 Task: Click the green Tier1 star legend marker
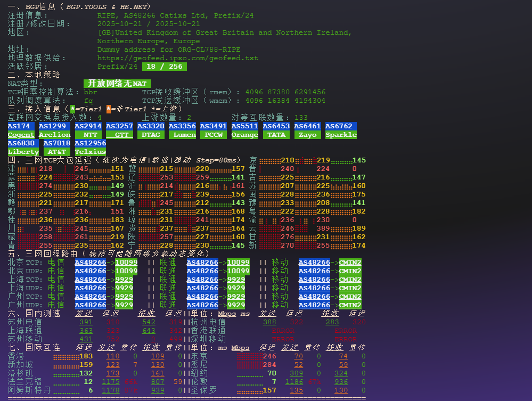tap(72, 109)
